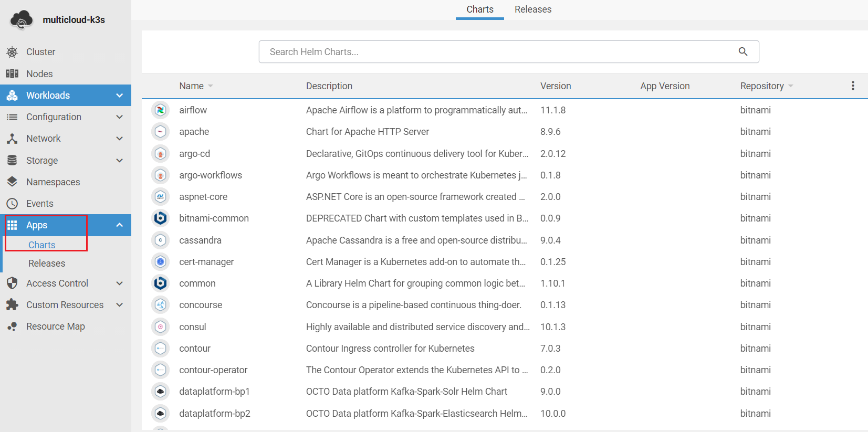
Task: Click the bitnami-common chart logo
Action: pos(161,218)
